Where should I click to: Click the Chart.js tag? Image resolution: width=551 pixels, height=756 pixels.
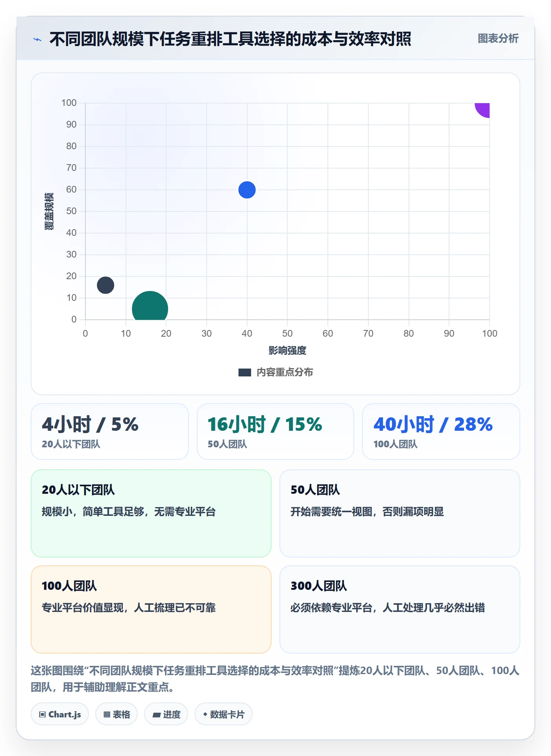pos(60,714)
